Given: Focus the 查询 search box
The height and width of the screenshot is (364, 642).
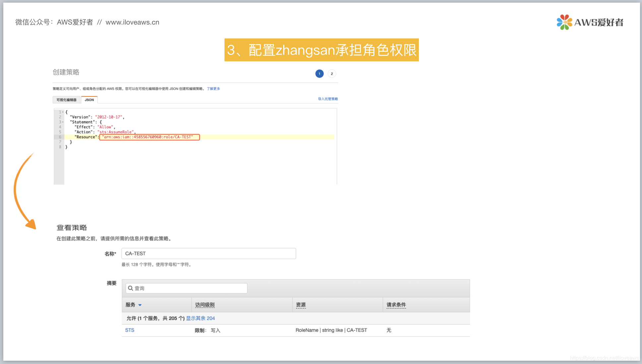Looking at the screenshot, I should click(x=186, y=288).
